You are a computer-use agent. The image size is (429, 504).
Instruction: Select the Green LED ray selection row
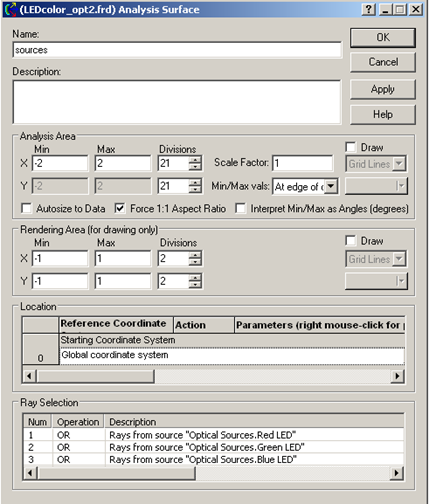pos(213,447)
